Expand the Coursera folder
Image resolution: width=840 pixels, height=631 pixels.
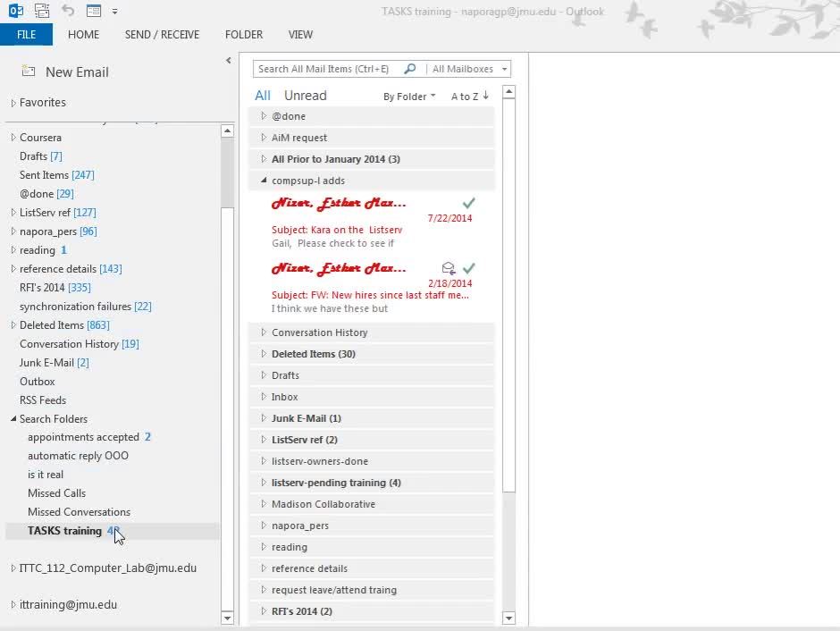pos(13,137)
